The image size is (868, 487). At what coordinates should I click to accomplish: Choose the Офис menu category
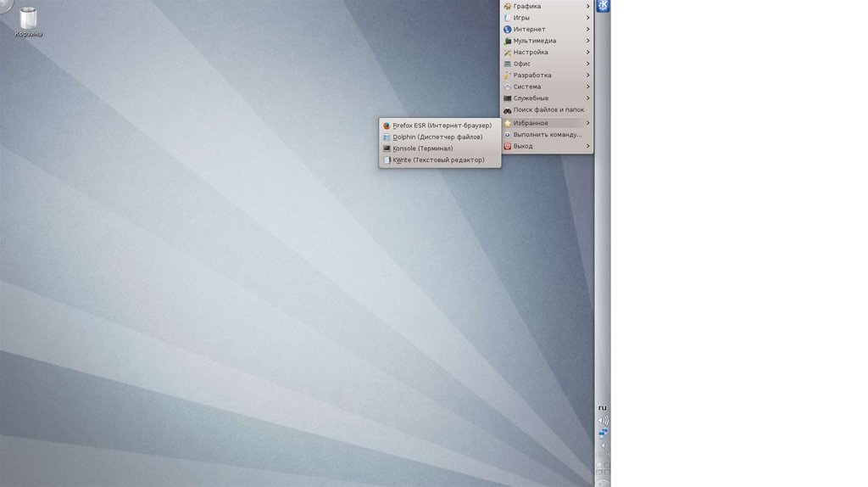click(x=521, y=64)
